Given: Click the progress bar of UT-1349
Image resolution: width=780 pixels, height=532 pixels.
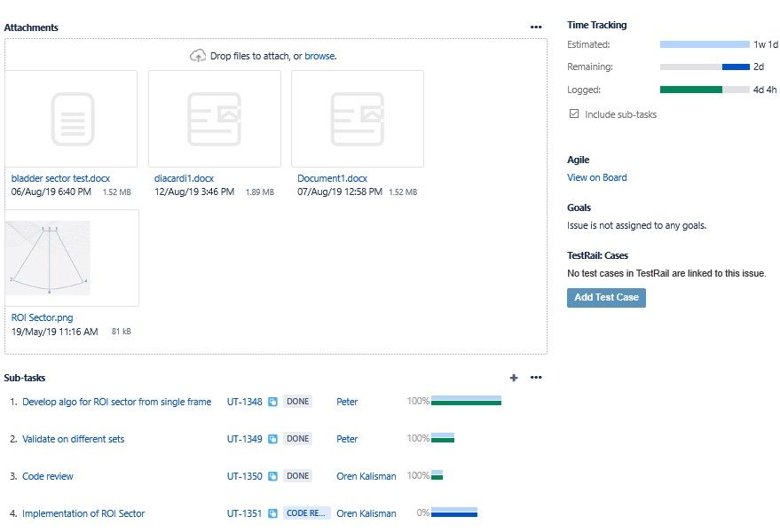Looking at the screenshot, I should pos(443,438).
